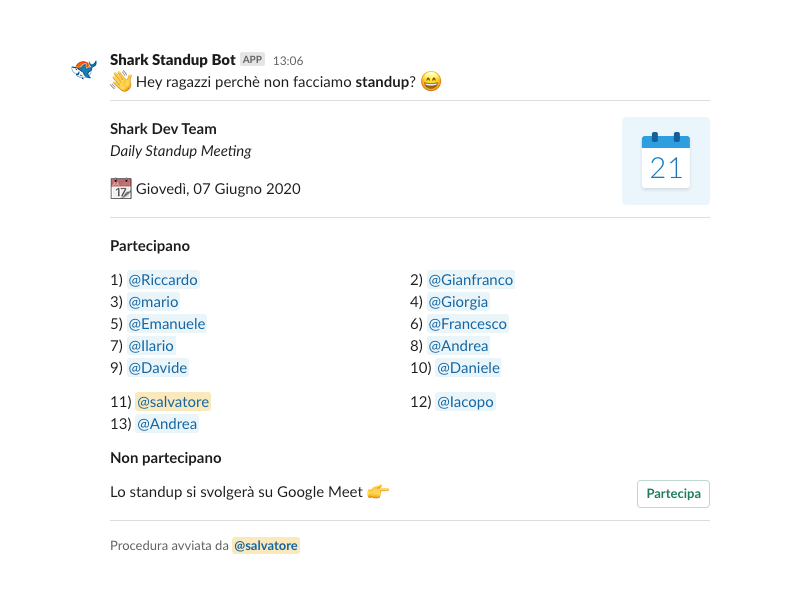Viewport: 800px width, 600px height.
Task: Click the small calendar emoji beside the date
Action: coord(121,188)
